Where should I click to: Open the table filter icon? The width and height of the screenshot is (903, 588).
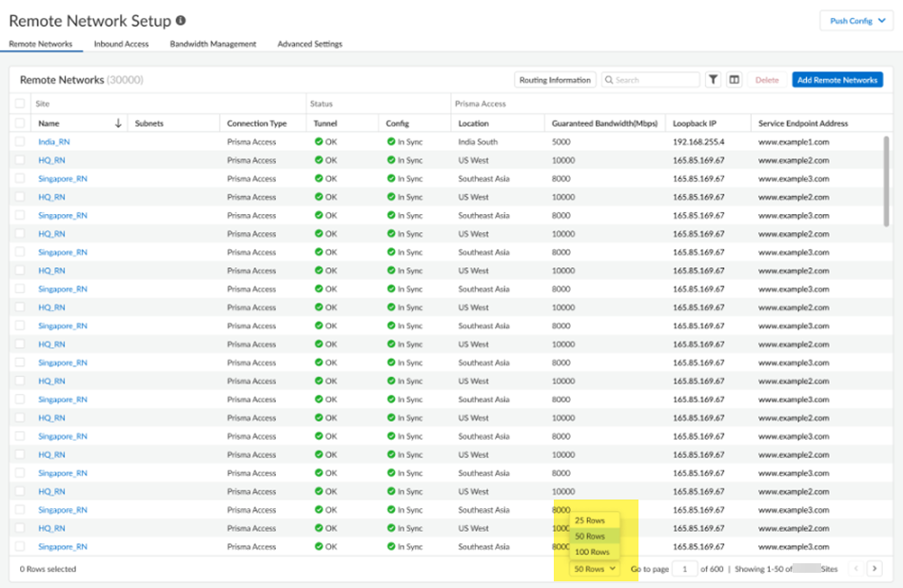point(713,80)
